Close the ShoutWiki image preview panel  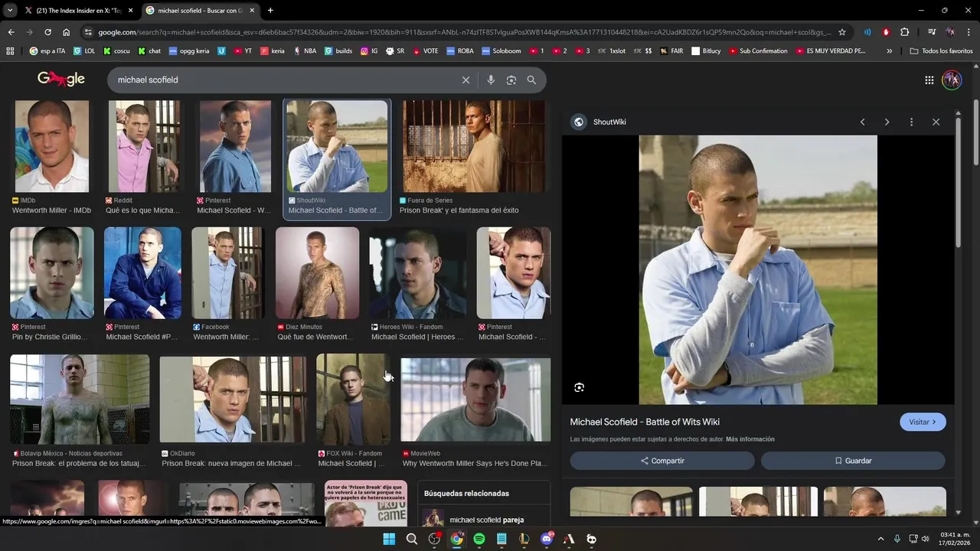[936, 122]
